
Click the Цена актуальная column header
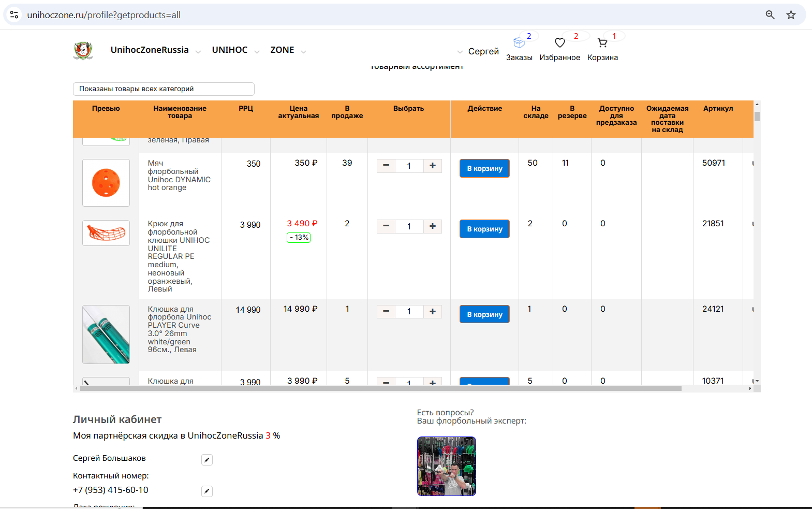299,112
